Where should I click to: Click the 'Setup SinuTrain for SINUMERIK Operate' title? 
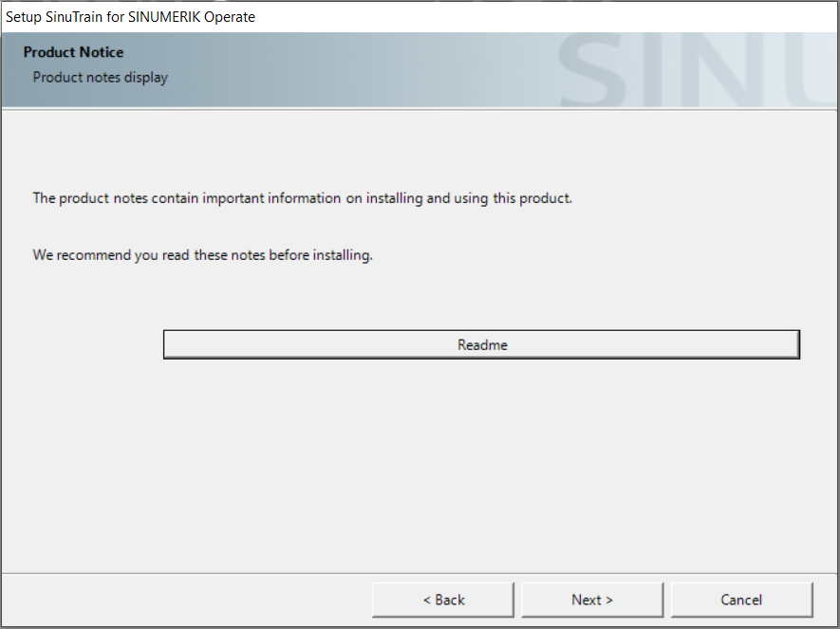point(130,16)
